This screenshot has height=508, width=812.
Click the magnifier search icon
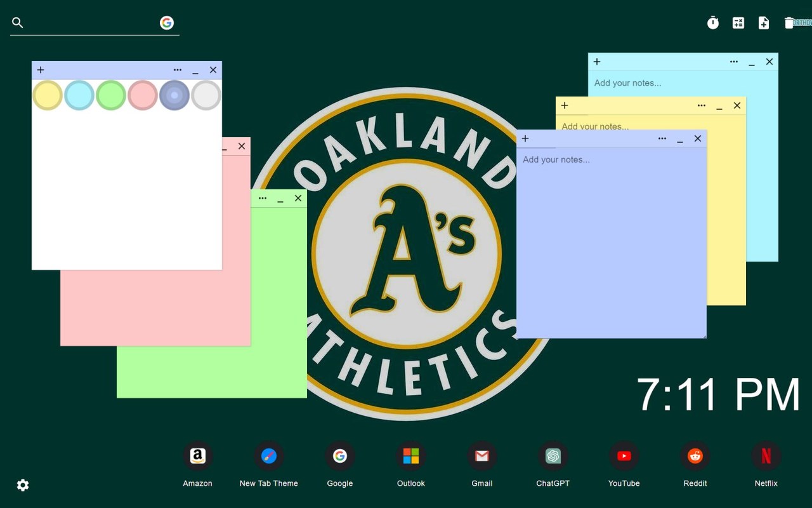coord(18,23)
